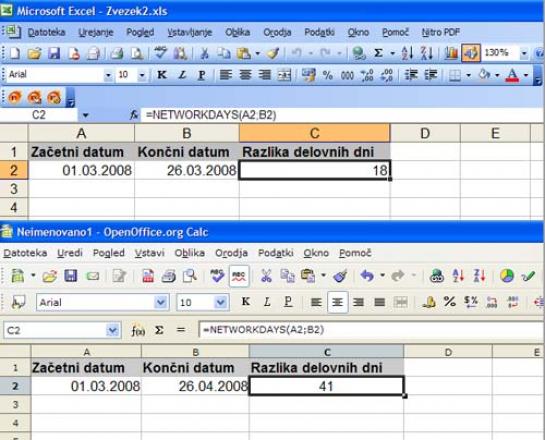
Task: Click Calc's Undo arrow icon
Action: 367,276
